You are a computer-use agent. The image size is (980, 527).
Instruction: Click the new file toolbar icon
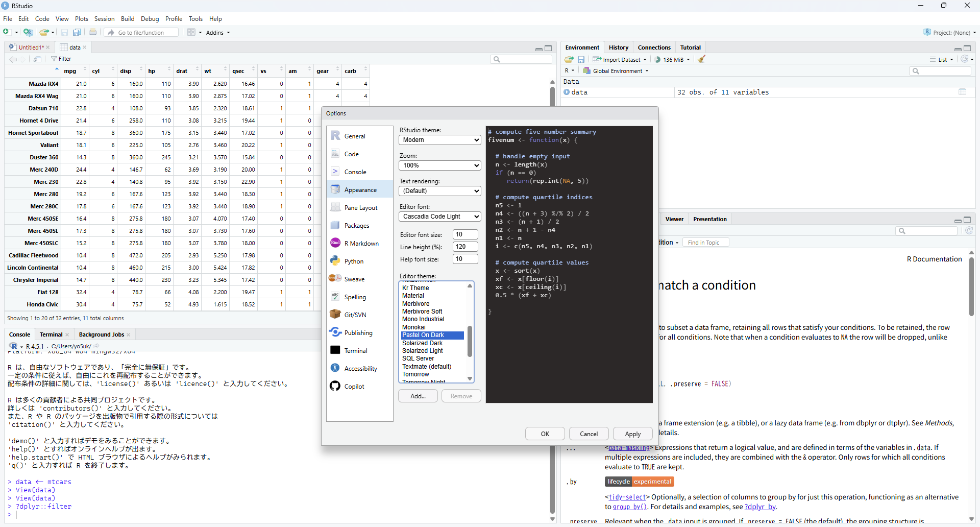(7, 32)
